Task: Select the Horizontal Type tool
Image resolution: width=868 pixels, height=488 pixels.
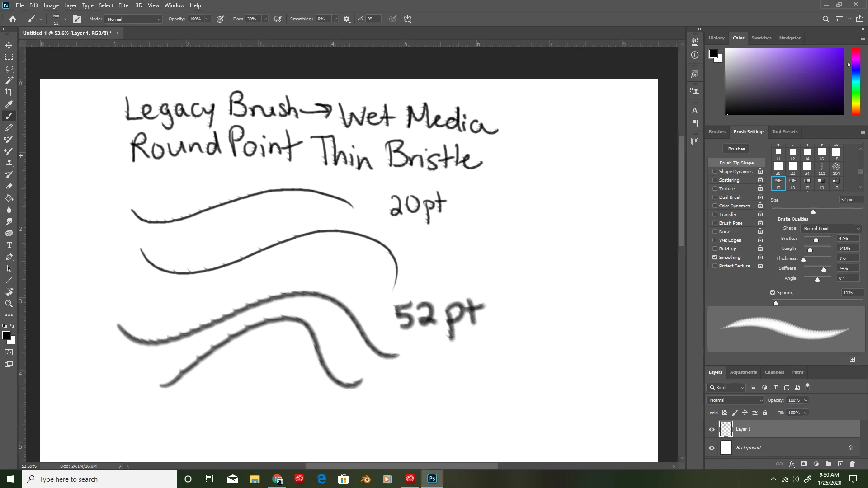Action: (x=9, y=245)
